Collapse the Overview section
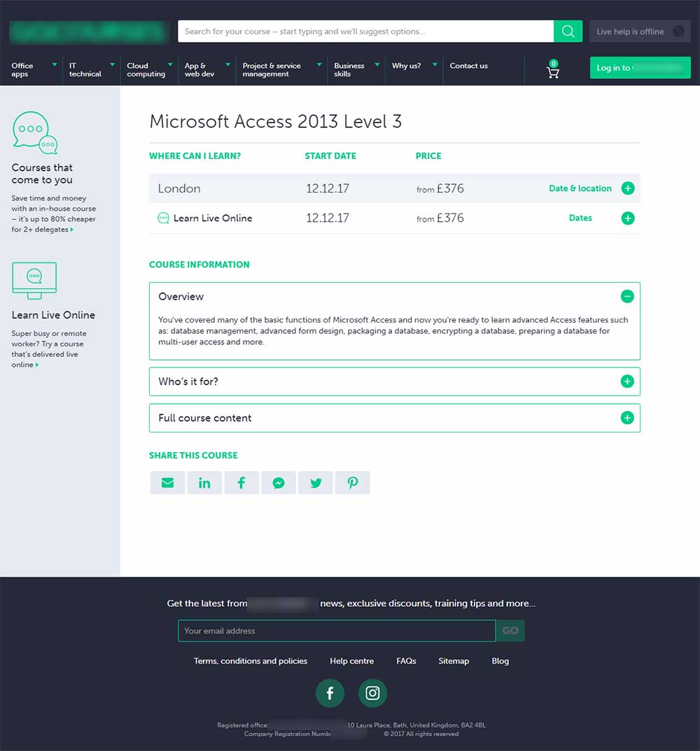The height and width of the screenshot is (751, 700). (x=627, y=297)
